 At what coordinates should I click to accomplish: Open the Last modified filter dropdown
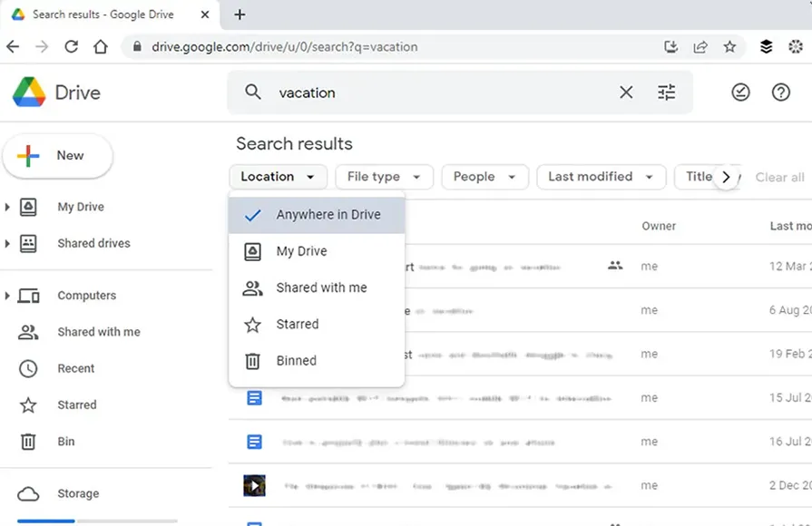pos(601,177)
